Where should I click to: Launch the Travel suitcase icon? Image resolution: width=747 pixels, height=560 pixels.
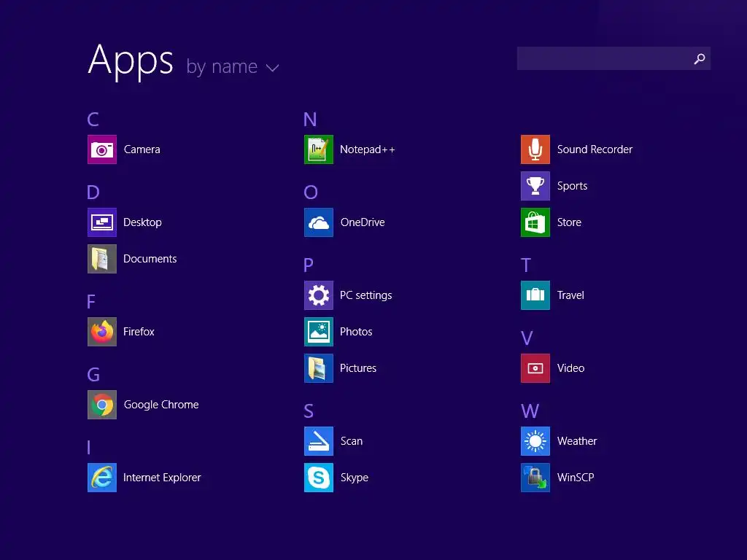click(535, 295)
